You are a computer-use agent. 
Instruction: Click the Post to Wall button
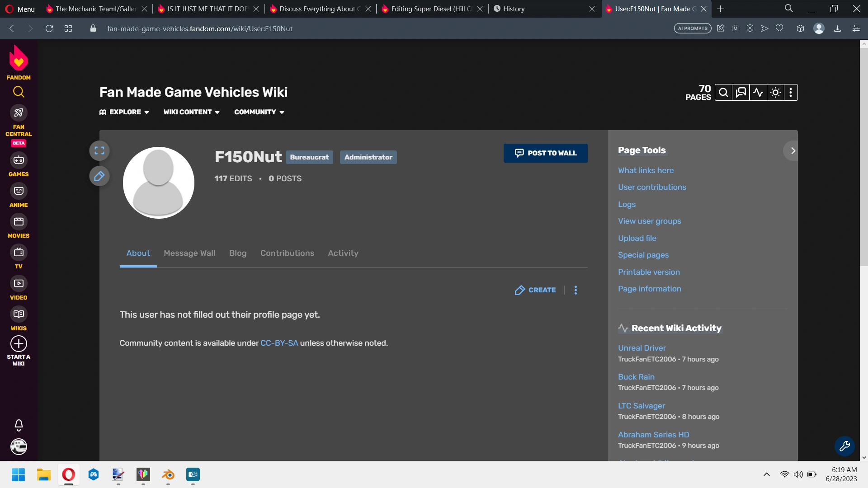tap(545, 153)
